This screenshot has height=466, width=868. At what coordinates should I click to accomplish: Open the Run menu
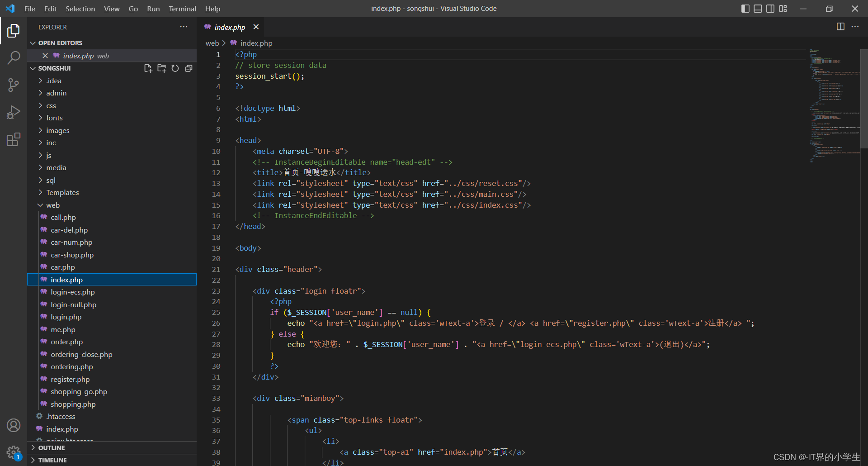pos(153,9)
